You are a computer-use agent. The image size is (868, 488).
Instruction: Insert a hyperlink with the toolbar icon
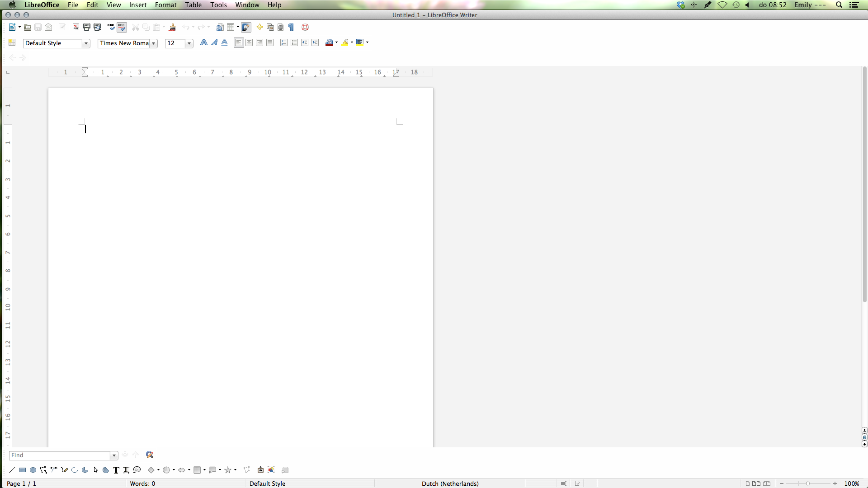[220, 28]
